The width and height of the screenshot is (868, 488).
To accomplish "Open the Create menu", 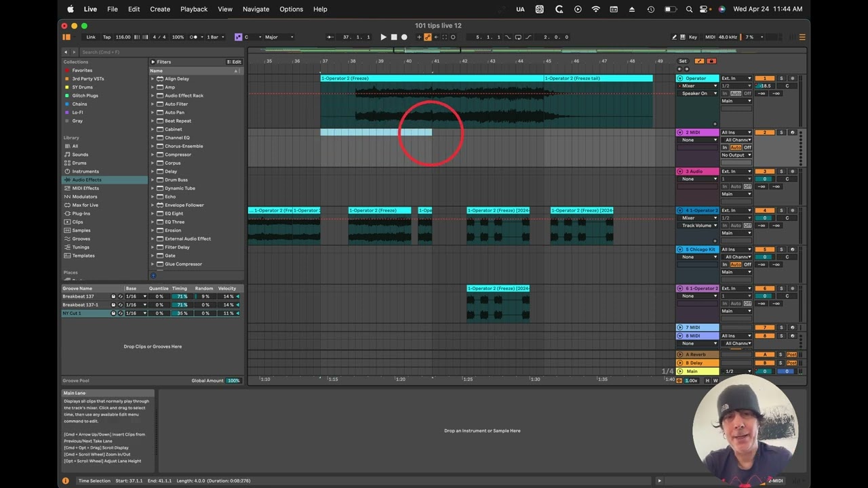I will [x=160, y=9].
